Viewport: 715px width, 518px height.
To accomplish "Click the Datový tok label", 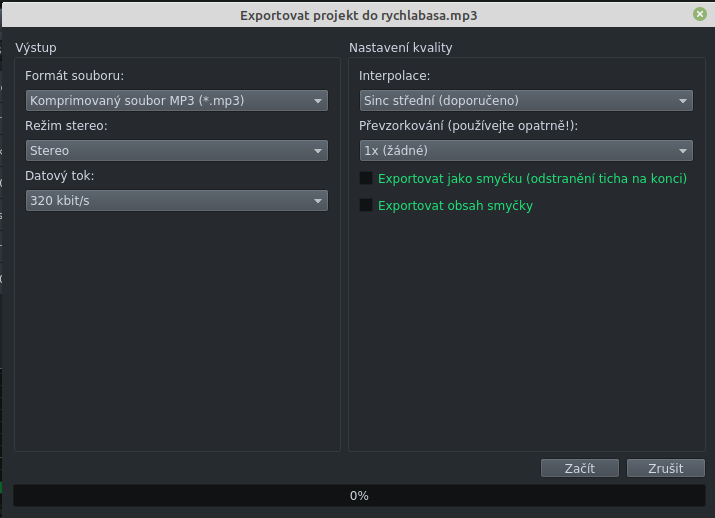I will 60,176.
